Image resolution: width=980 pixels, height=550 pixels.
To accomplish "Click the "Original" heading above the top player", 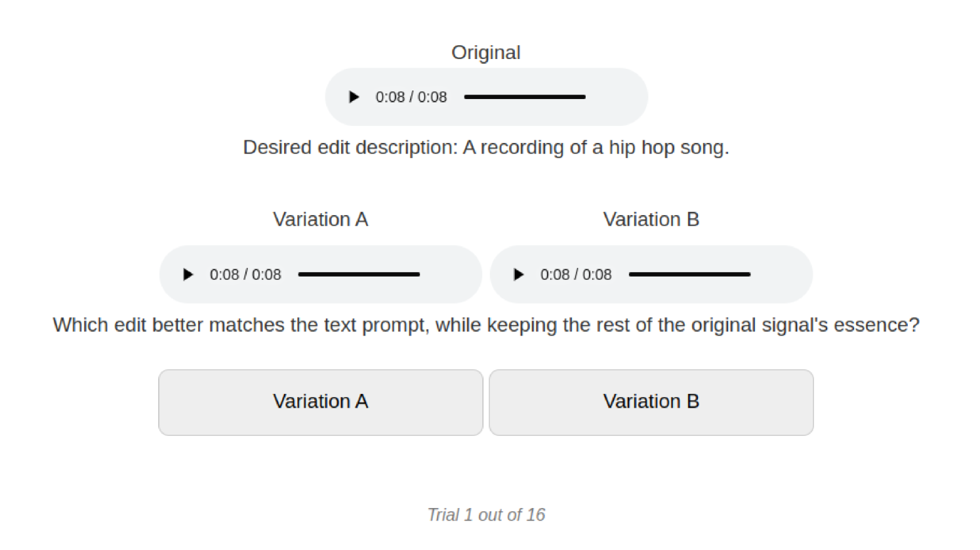I will pyautogui.click(x=486, y=52).
